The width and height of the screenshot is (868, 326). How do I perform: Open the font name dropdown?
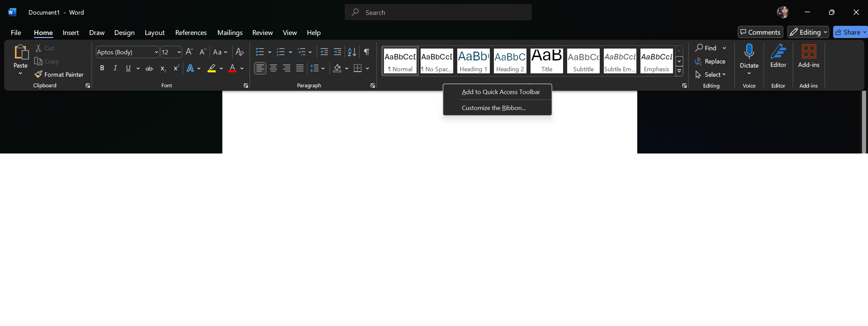(x=156, y=52)
